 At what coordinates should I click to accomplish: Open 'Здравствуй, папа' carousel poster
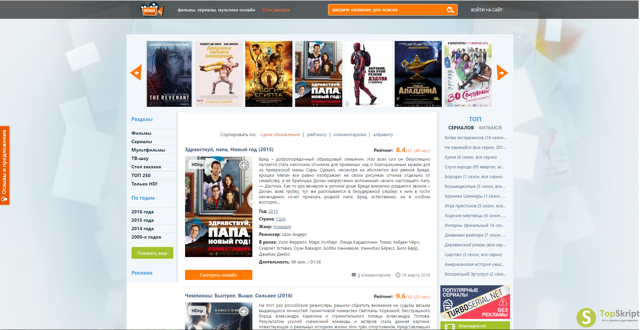[319, 74]
